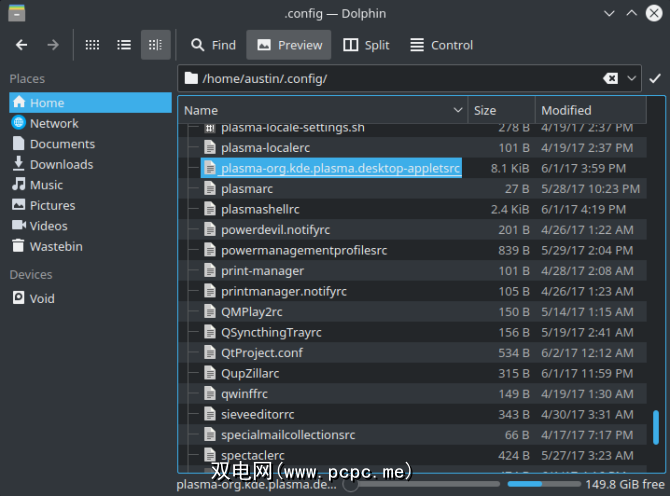
Task: Switch to Details view mode
Action: (x=155, y=45)
